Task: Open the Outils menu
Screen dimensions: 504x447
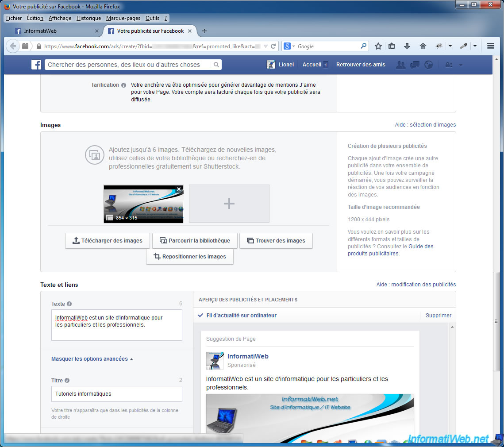Action: pyautogui.click(x=152, y=18)
